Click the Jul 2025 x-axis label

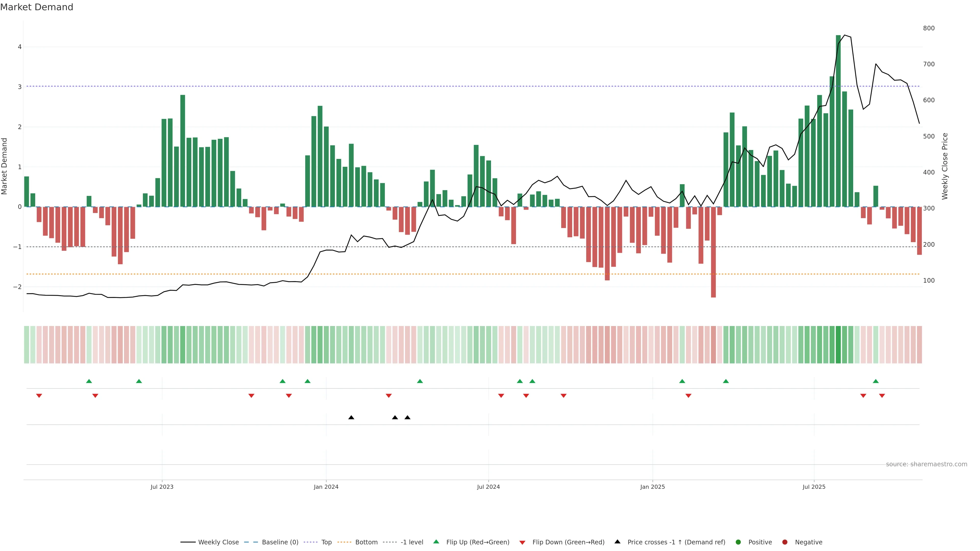click(814, 487)
